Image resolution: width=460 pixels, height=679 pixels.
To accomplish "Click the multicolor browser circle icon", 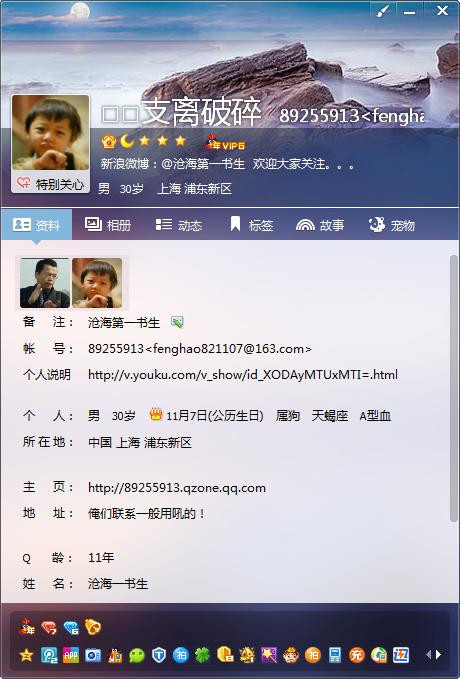I will (379, 655).
